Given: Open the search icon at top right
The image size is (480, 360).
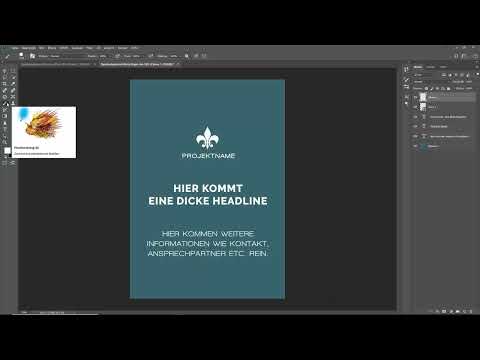Looking at the screenshot, I should (456, 56).
